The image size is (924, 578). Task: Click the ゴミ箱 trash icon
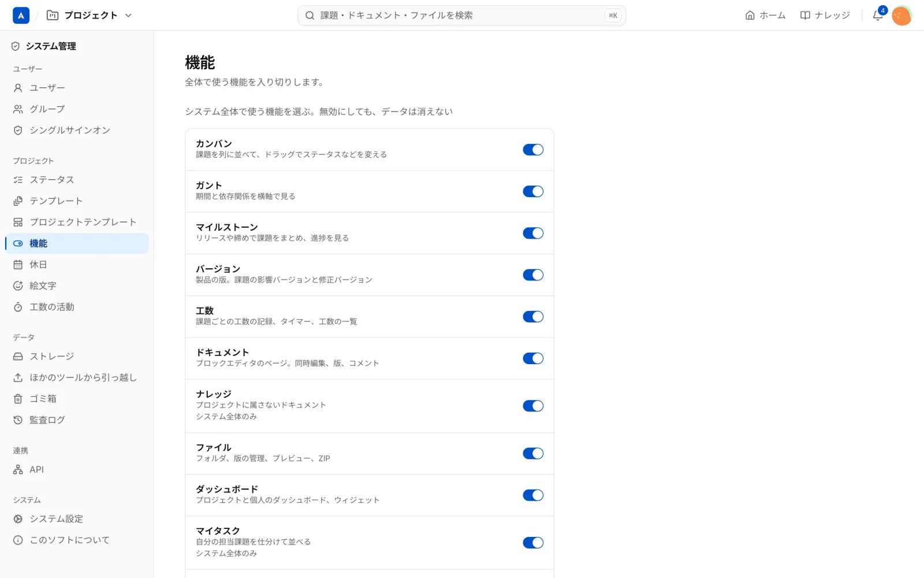click(x=18, y=399)
